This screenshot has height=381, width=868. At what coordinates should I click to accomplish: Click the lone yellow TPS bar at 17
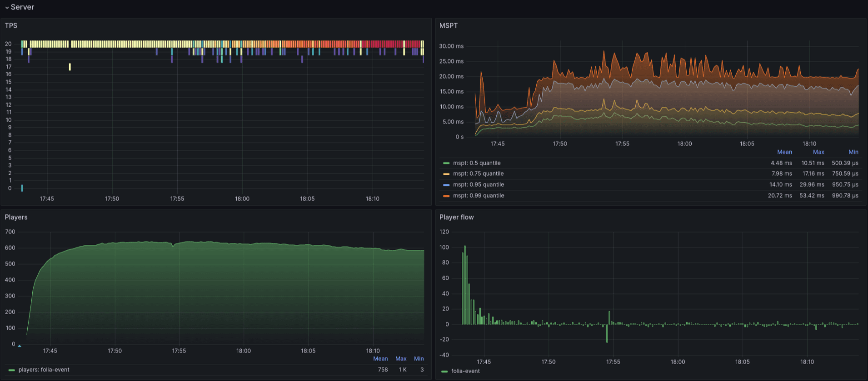click(70, 67)
